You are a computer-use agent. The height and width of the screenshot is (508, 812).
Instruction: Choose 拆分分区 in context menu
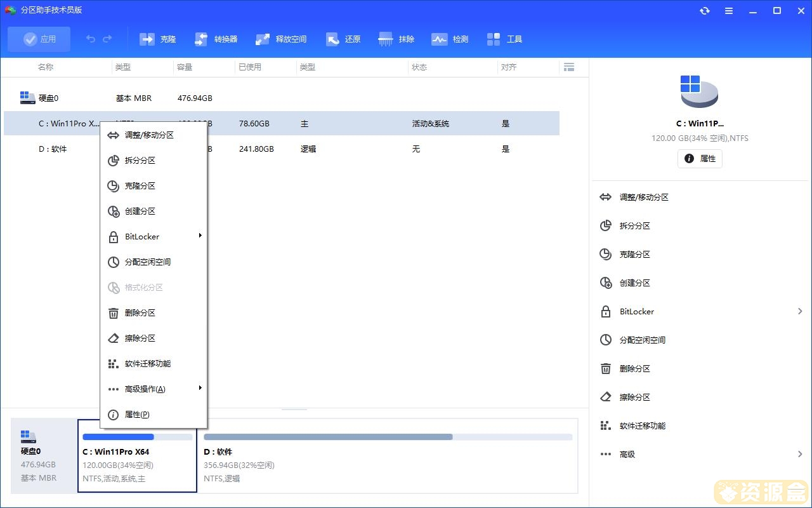click(154, 160)
